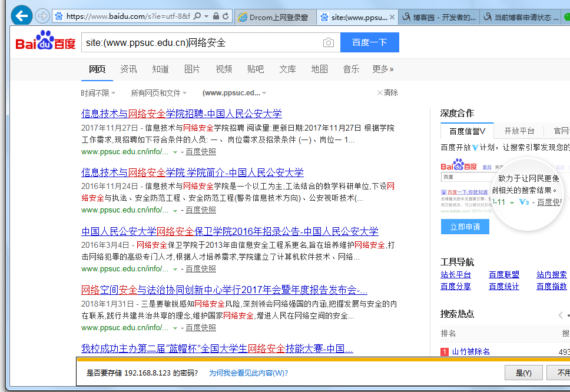Select the 知道 search category
This screenshot has width=570, height=392.
click(160, 69)
